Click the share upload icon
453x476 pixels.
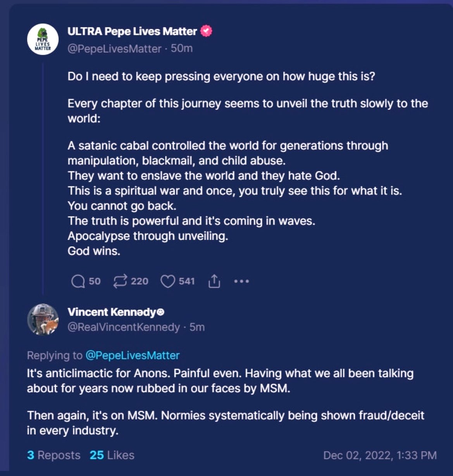click(x=214, y=281)
